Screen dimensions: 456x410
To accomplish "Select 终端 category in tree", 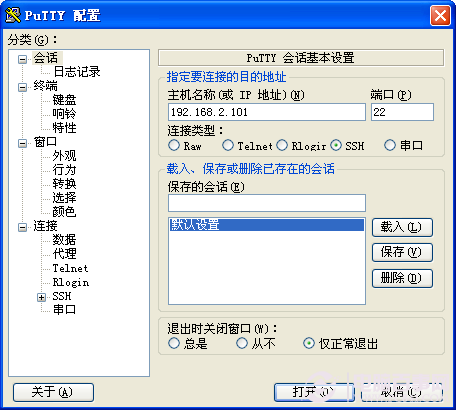I will pyautogui.click(x=46, y=86).
